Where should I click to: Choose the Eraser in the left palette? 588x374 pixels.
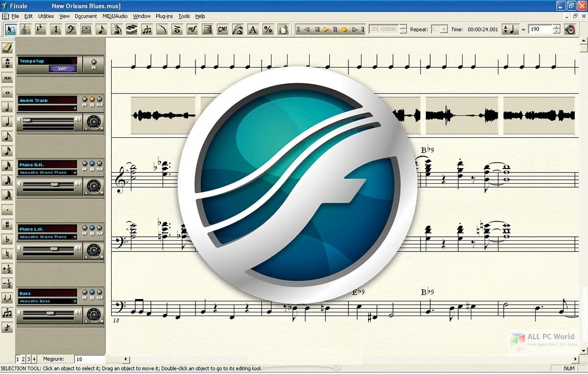click(7, 48)
